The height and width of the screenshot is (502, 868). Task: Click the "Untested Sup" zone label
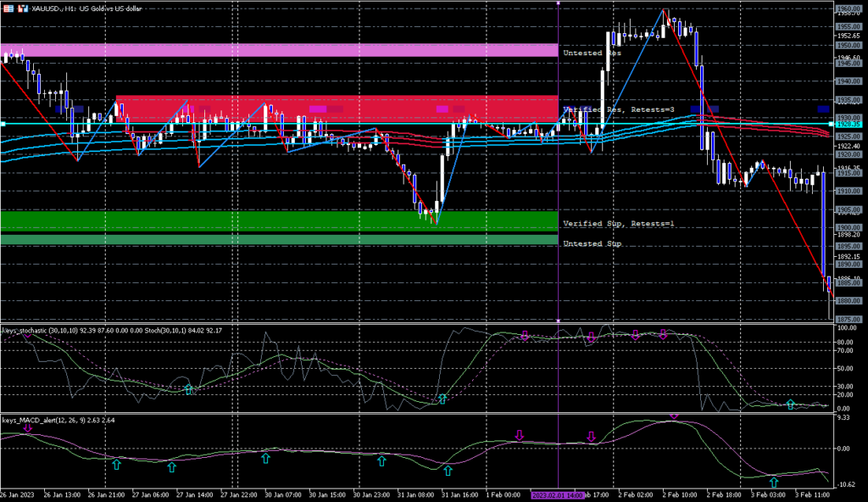(x=592, y=243)
